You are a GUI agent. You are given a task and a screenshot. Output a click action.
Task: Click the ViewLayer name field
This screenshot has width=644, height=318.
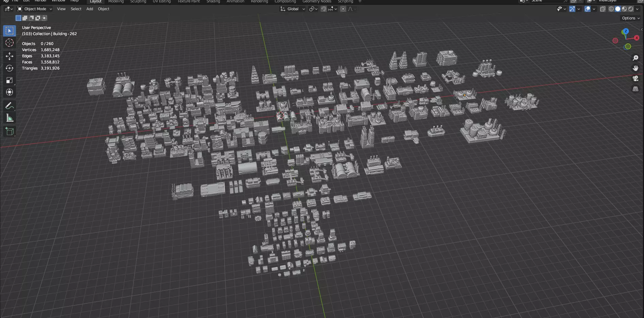coord(617,1)
